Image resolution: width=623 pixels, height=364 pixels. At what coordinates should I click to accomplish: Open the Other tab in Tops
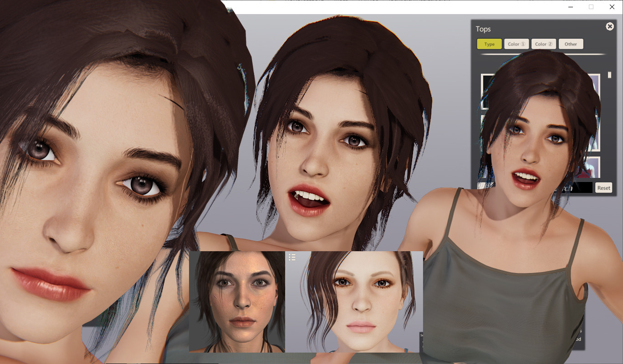571,44
